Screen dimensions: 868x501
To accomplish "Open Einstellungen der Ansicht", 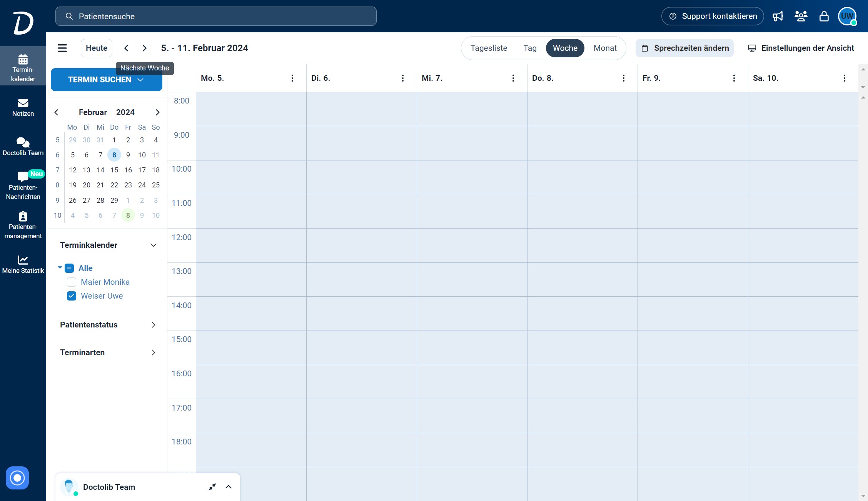I will tap(801, 48).
